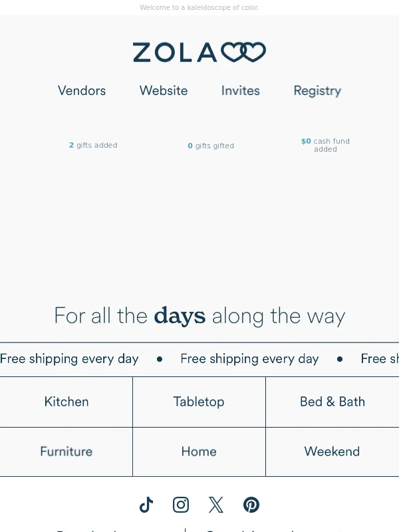Check the 0 gifts gifted stat
Viewport: 399px width, 532px height.
coord(211,146)
